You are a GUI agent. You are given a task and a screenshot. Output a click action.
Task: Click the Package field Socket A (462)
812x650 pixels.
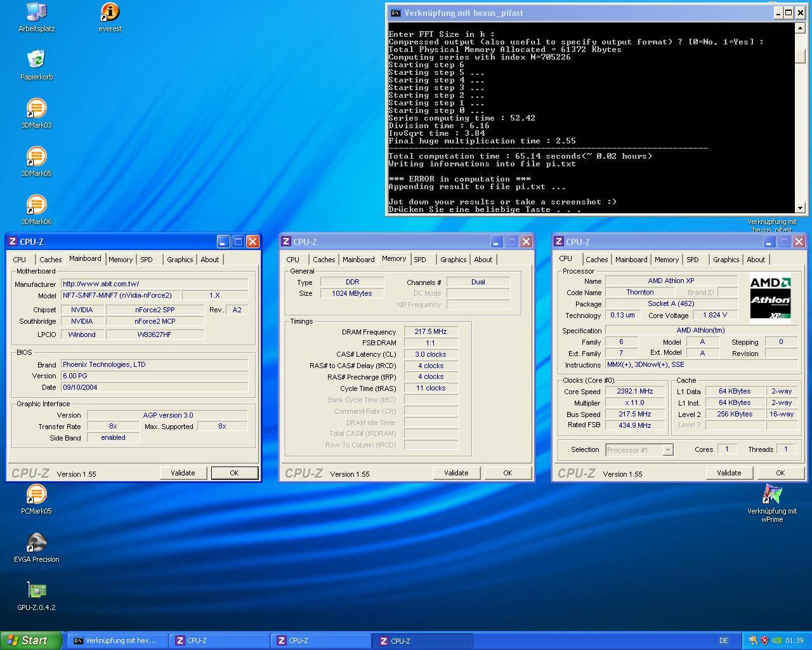671,304
